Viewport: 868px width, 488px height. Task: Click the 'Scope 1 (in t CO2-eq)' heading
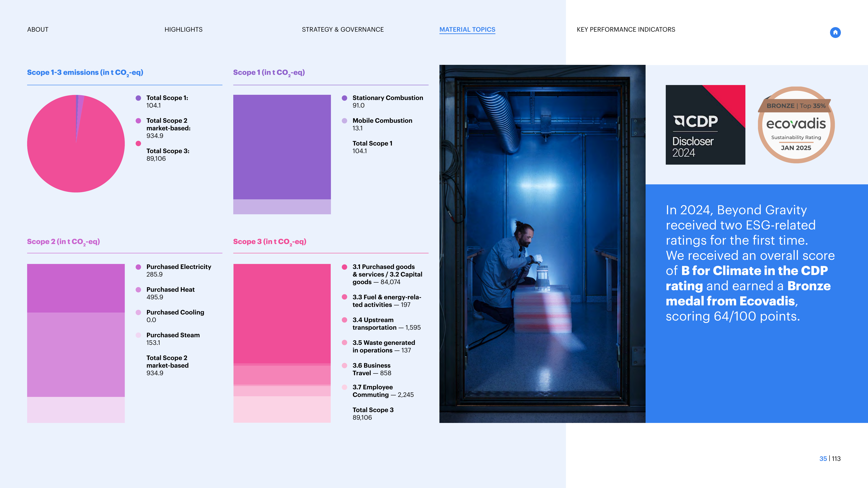[x=269, y=73]
